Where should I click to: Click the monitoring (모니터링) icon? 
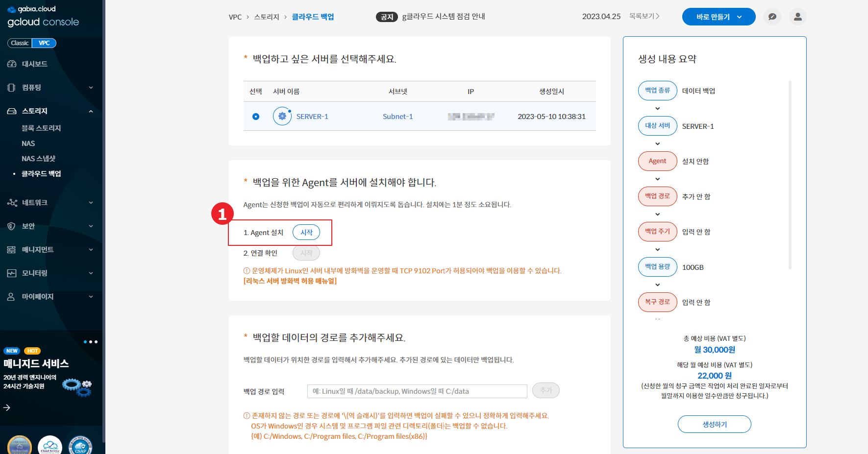click(x=12, y=273)
